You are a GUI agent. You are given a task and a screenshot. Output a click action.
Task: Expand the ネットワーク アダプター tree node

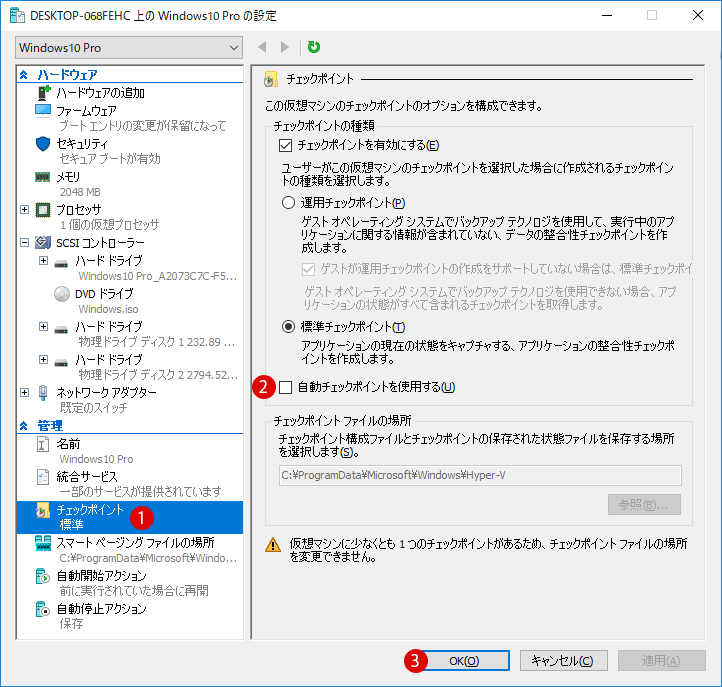(24, 392)
